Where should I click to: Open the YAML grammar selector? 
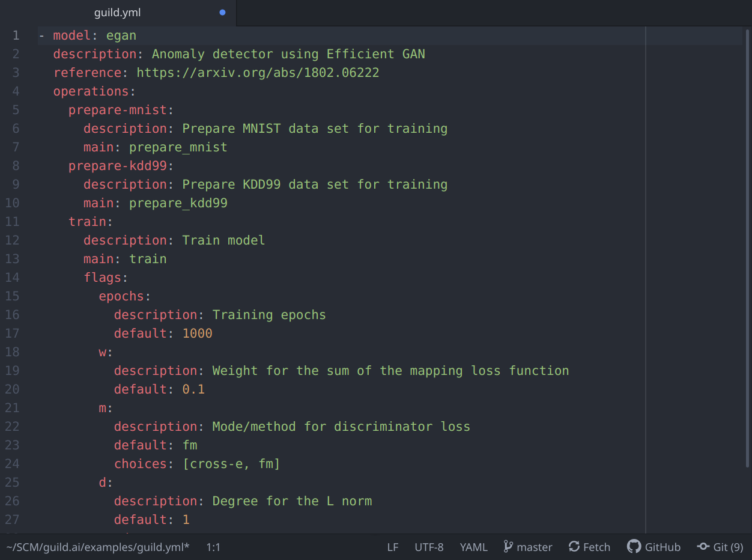point(474,547)
